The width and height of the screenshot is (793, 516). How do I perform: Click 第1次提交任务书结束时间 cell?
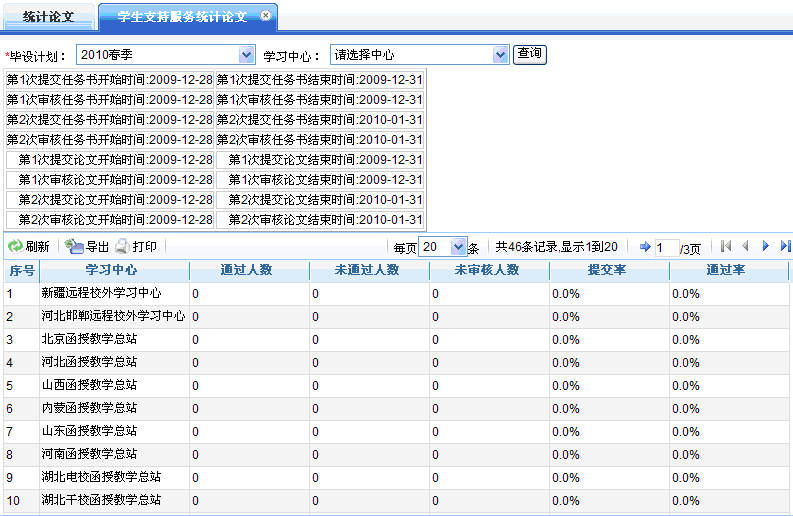point(320,80)
